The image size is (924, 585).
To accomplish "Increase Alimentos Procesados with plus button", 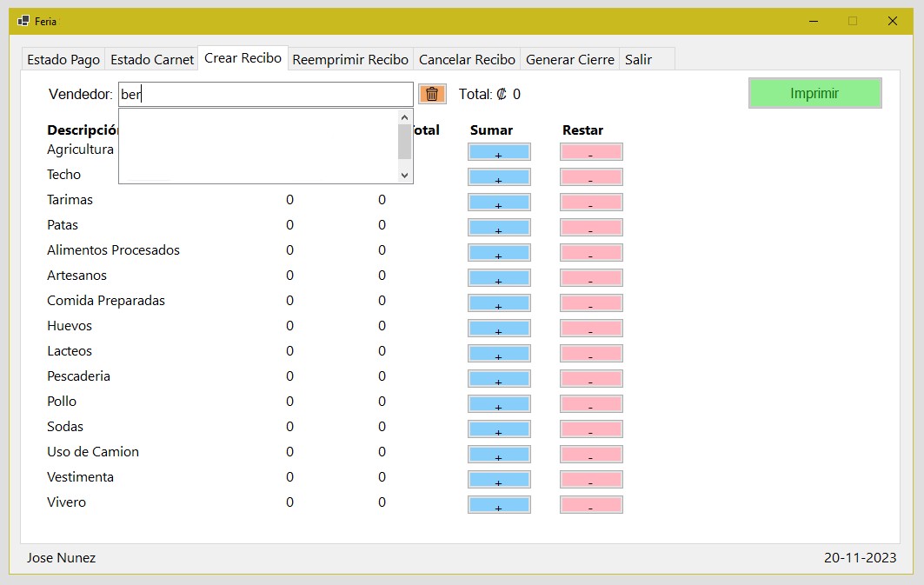I will (499, 253).
